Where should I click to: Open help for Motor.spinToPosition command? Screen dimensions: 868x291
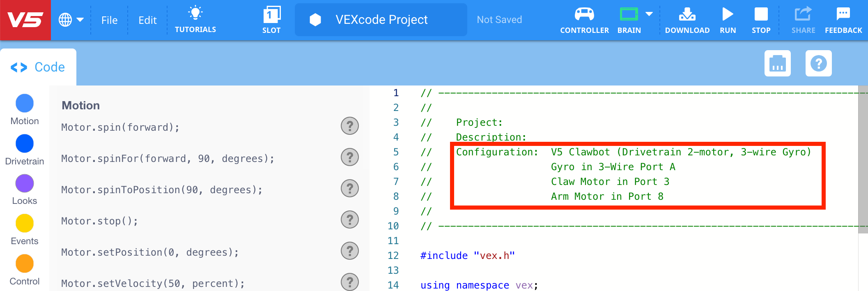(349, 188)
